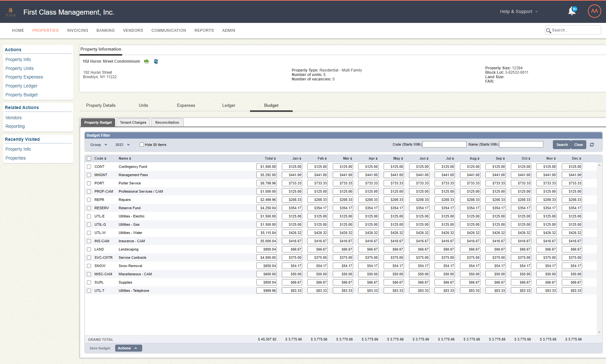Focus the Code (Starts With) field
Image resolution: width=606 pixels, height=364 pixels.
pos(444,144)
